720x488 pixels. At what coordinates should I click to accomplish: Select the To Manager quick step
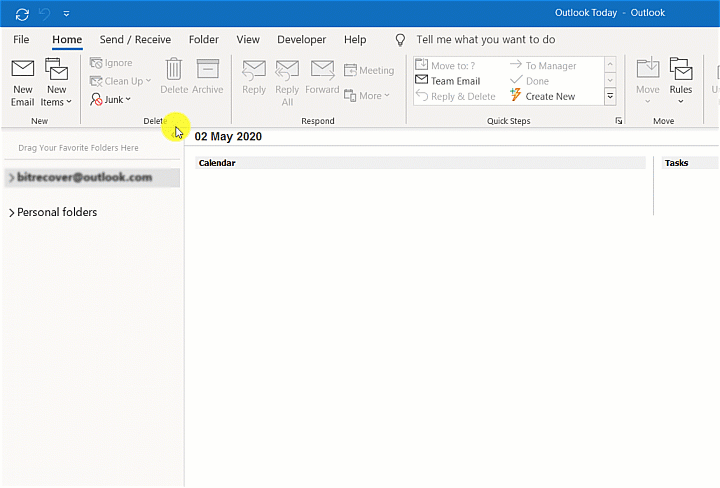click(x=543, y=66)
